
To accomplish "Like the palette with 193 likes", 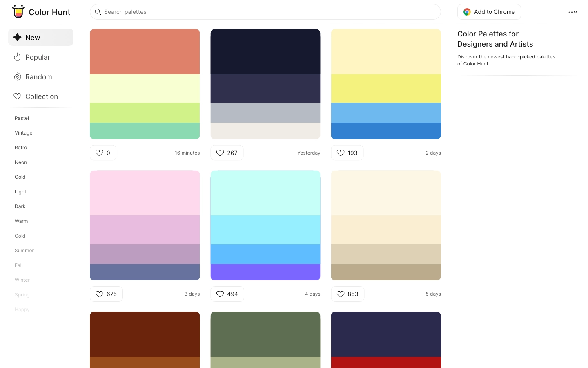I will click(347, 153).
